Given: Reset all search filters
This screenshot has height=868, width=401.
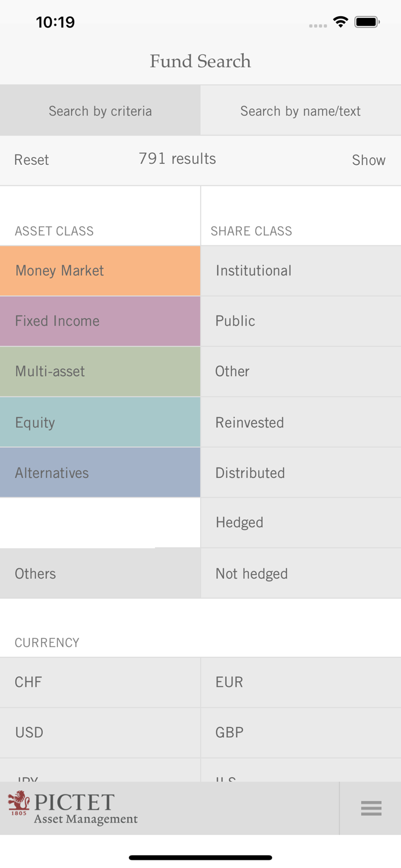Looking at the screenshot, I should click(31, 160).
